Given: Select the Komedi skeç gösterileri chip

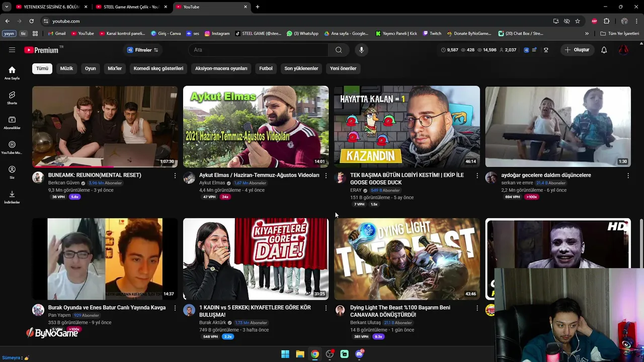Looking at the screenshot, I should coord(158,68).
